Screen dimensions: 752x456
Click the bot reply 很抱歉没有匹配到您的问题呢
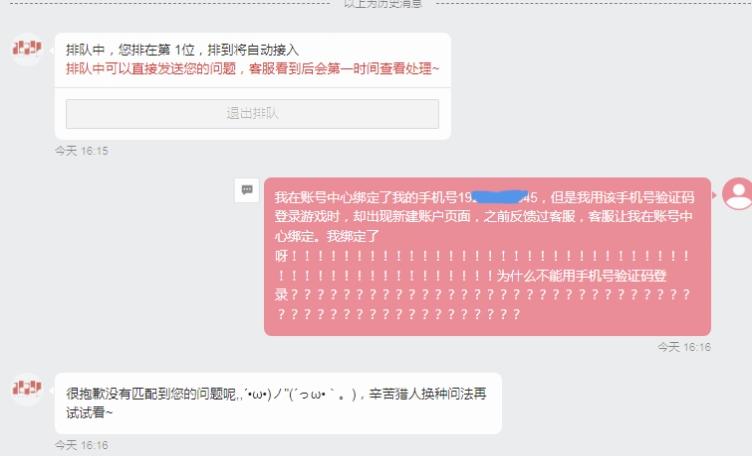click(x=152, y=394)
